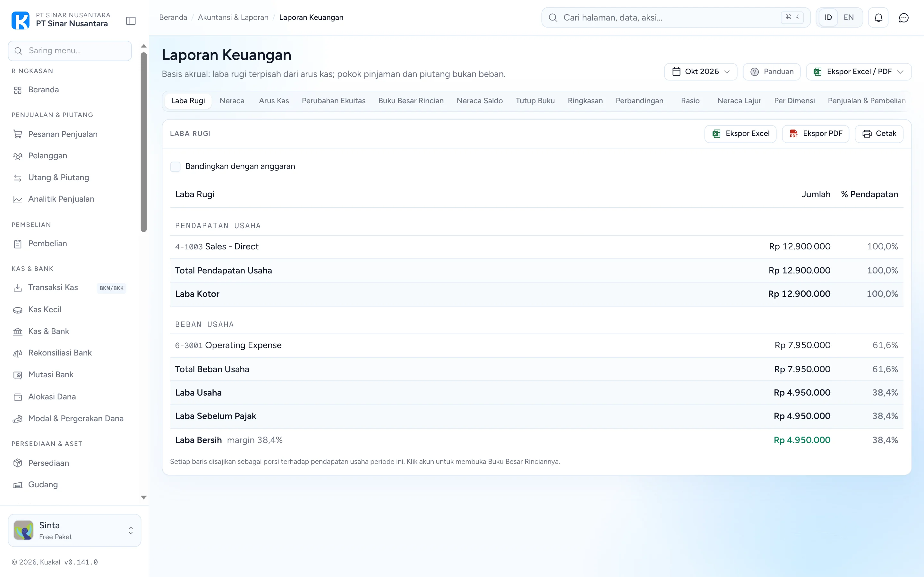Open the Arus Kas tab
Screen dimensions: 924x577
(x=274, y=101)
